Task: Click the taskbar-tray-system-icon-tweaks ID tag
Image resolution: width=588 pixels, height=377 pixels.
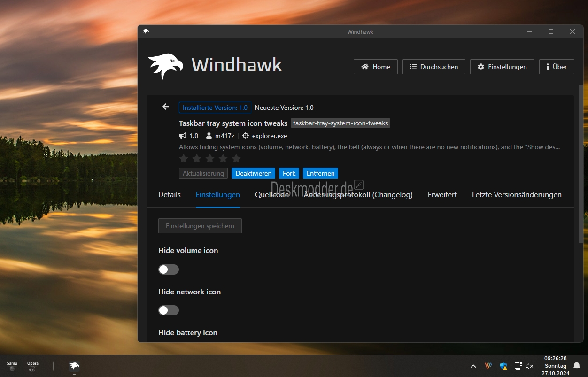Action: (x=340, y=123)
